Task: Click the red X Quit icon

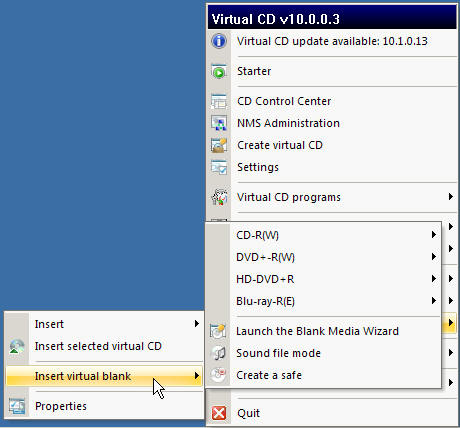Action: click(x=219, y=413)
